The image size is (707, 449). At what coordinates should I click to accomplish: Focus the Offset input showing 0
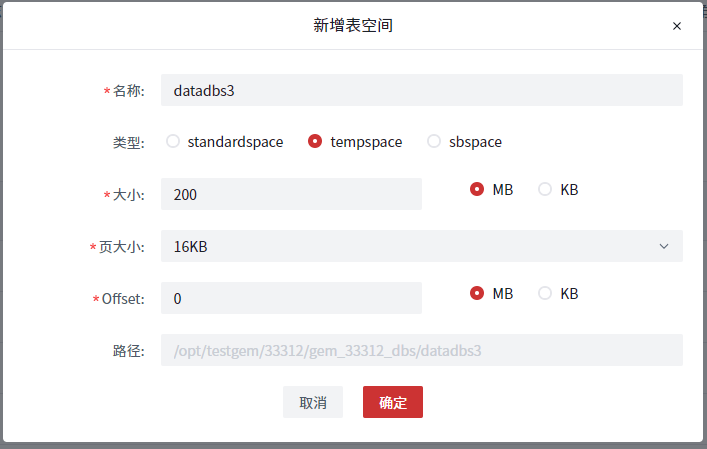point(291,298)
